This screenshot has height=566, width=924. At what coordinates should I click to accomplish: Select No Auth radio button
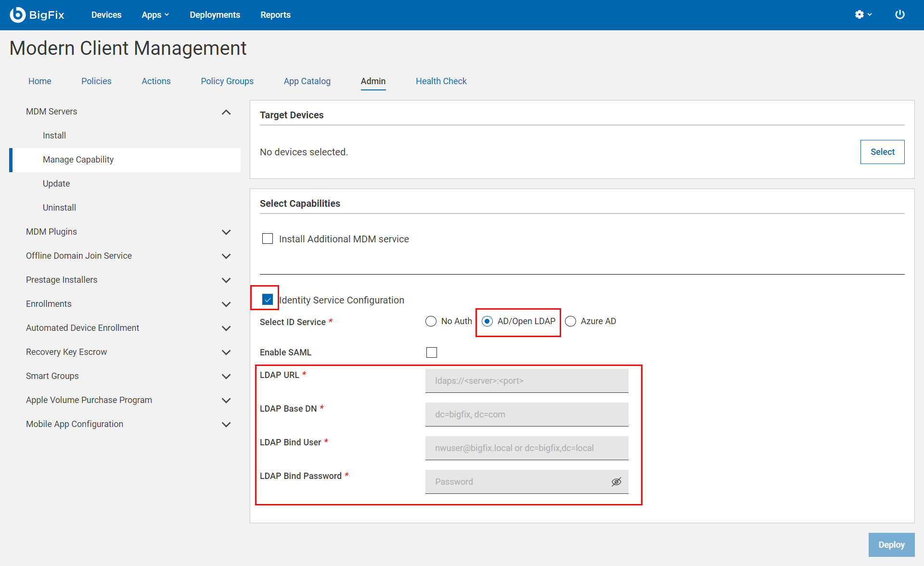tap(431, 321)
